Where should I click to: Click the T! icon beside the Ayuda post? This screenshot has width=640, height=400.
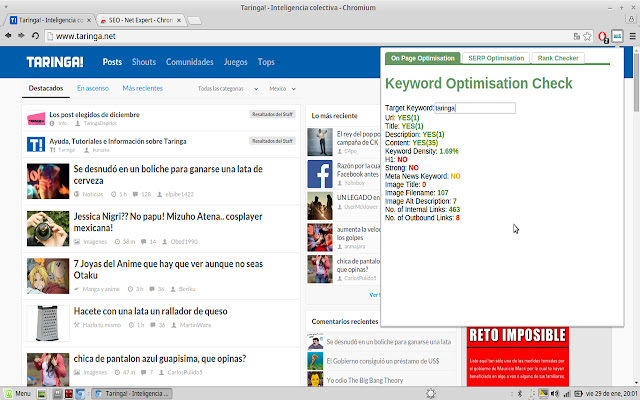pos(36,144)
